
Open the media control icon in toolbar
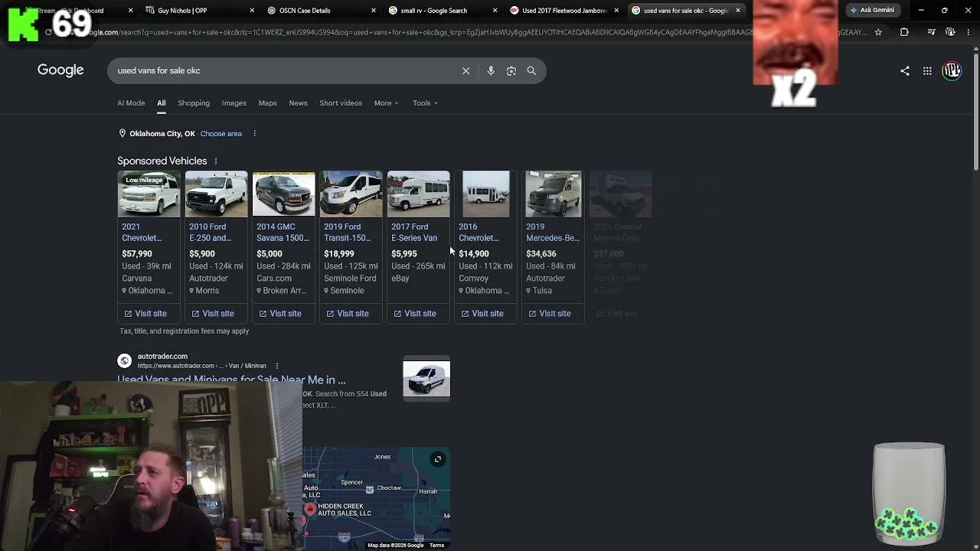tap(931, 32)
